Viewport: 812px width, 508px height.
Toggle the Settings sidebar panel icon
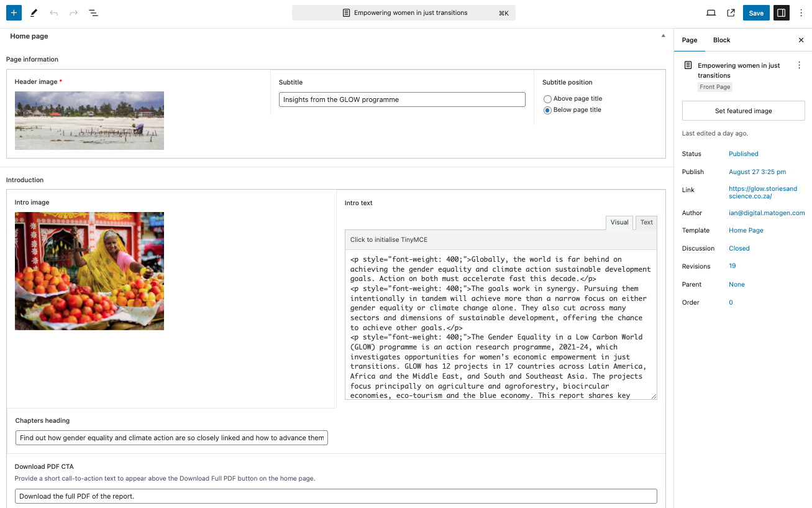781,12
